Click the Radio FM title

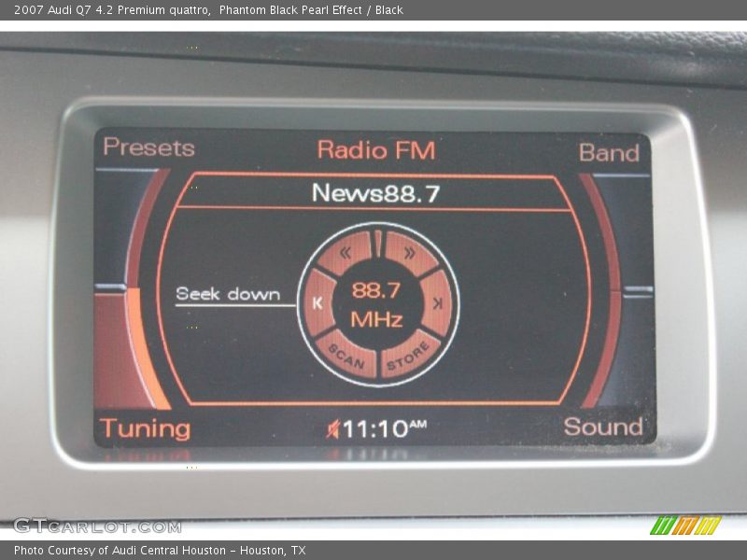tap(375, 149)
